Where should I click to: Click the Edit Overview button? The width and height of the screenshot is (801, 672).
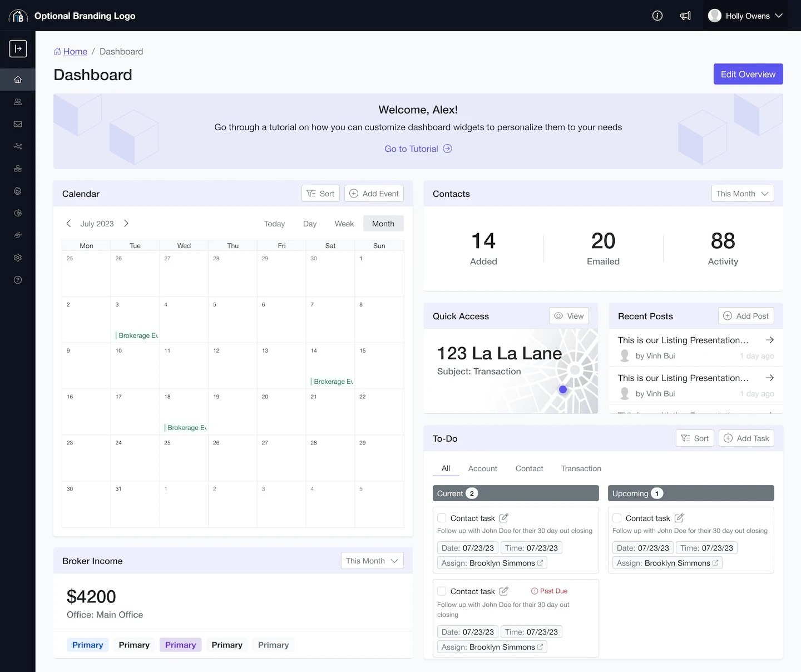(748, 74)
